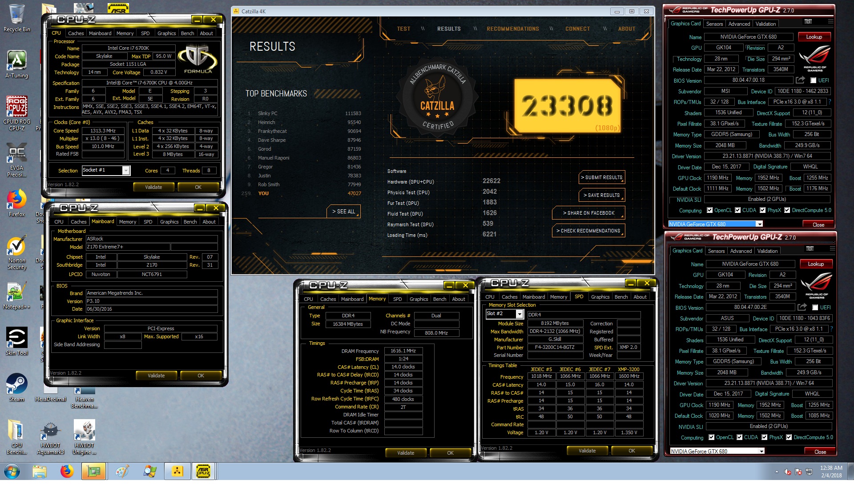
Task: Launch HWBOT Unigine desktop icon
Action: (84, 437)
